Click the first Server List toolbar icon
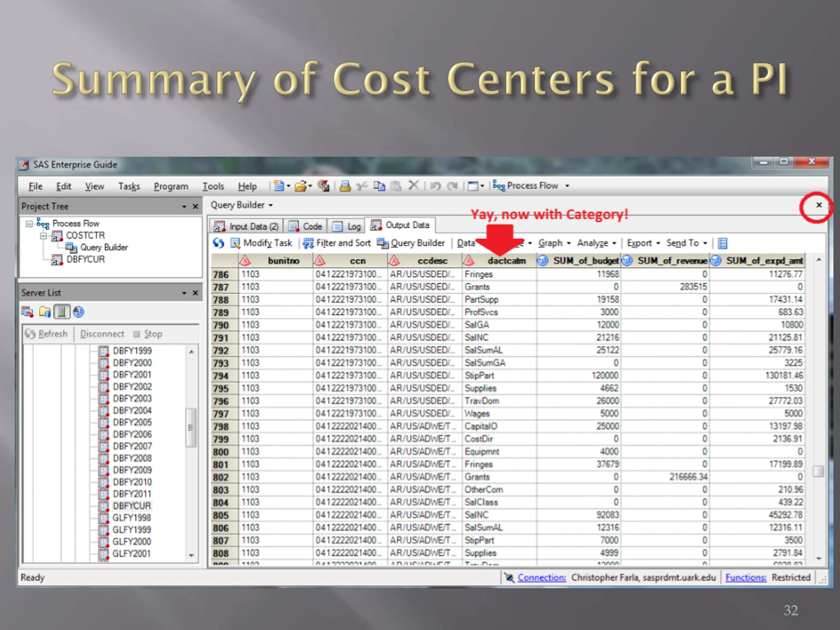The width and height of the screenshot is (840, 630). [27, 312]
